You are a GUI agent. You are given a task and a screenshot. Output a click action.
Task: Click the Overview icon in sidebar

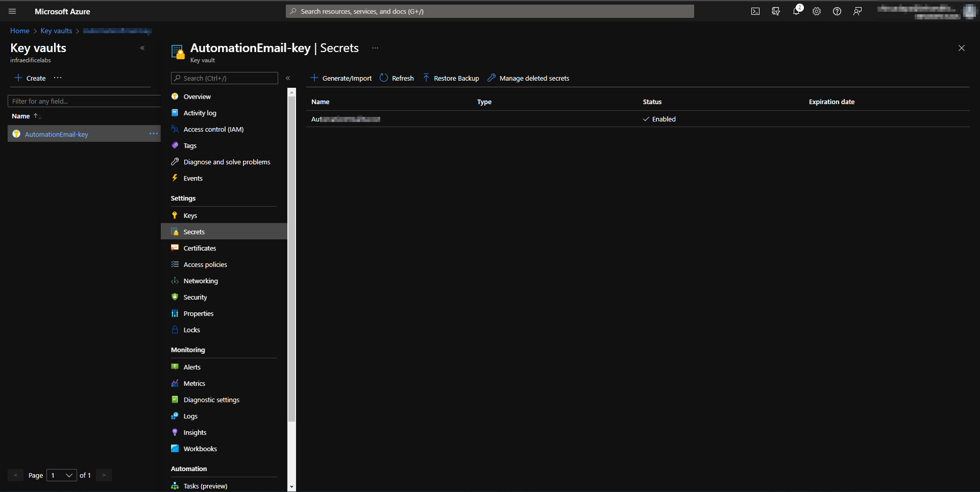pos(175,96)
